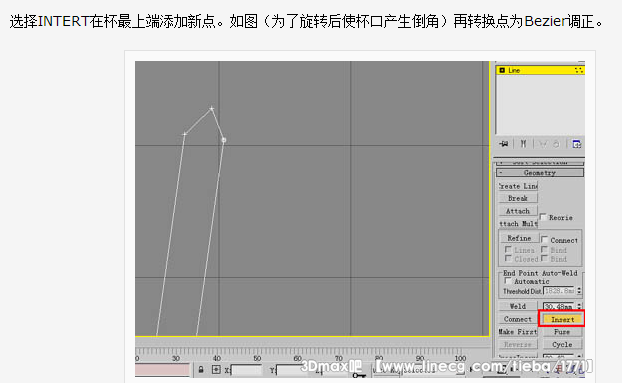Image resolution: width=622 pixels, height=383 pixels.
Task: Click the key icon in status bar
Action: [x=359, y=375]
